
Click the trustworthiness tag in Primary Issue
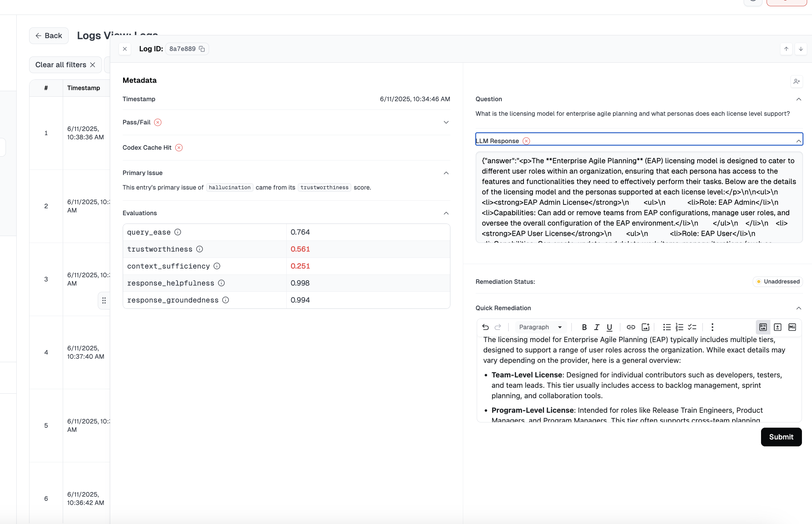click(x=324, y=187)
